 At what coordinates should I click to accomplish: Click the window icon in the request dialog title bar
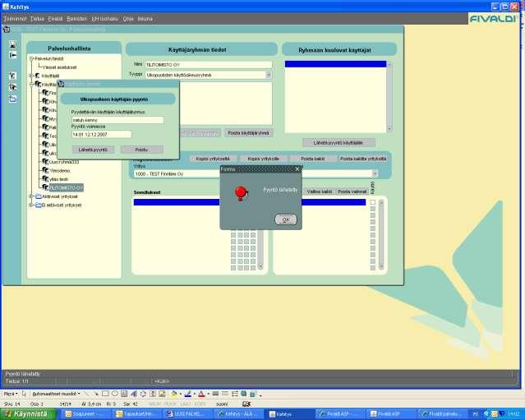click(x=61, y=84)
